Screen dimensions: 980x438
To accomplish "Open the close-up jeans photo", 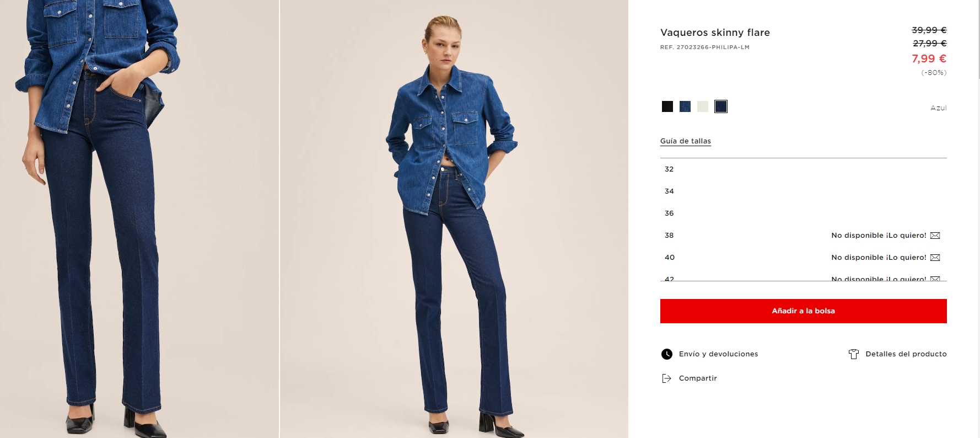I will (139, 219).
